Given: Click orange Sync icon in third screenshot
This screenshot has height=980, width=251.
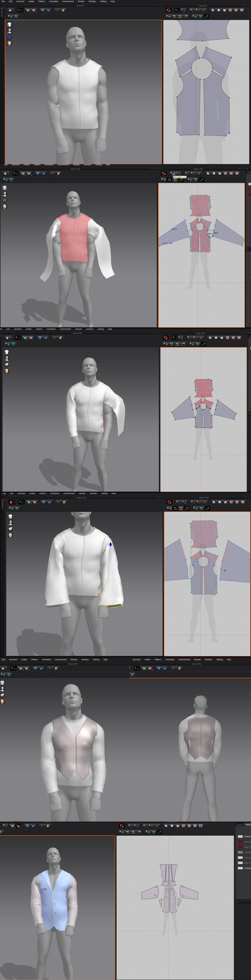Looking at the screenshot, I should (x=166, y=338).
